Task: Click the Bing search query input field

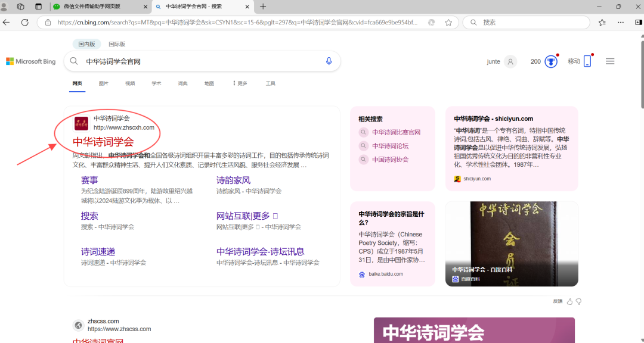Action: (x=202, y=61)
